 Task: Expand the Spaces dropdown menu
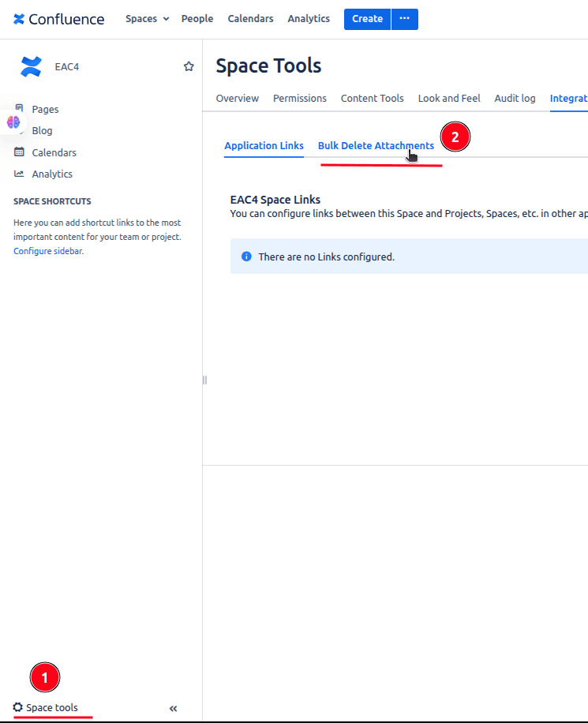pyautogui.click(x=147, y=19)
